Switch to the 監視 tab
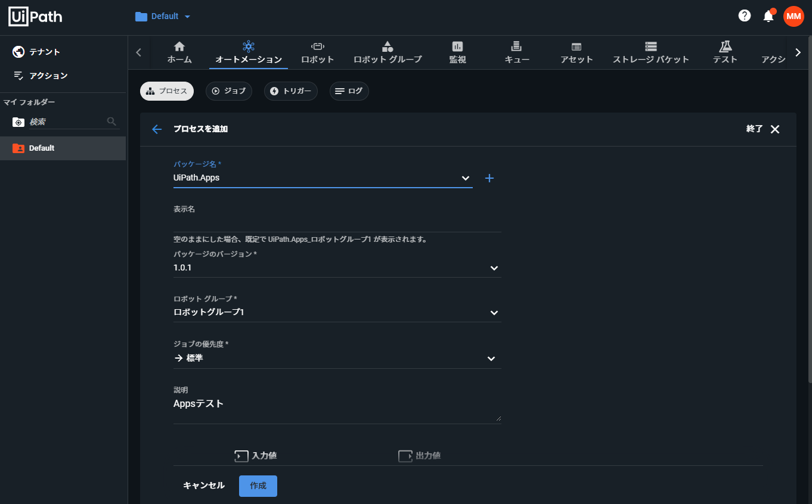Viewport: 812px width, 504px height. click(x=457, y=52)
